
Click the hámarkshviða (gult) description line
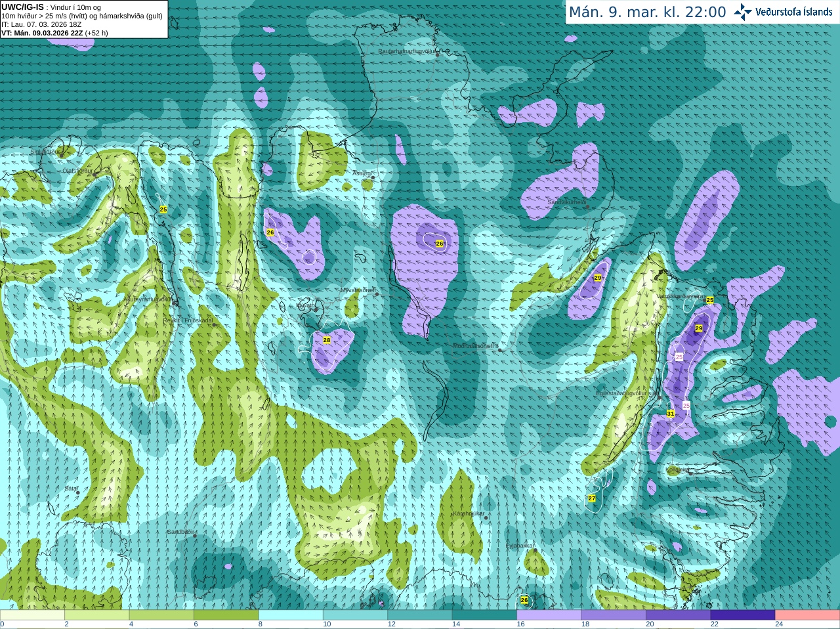[x=82, y=16]
